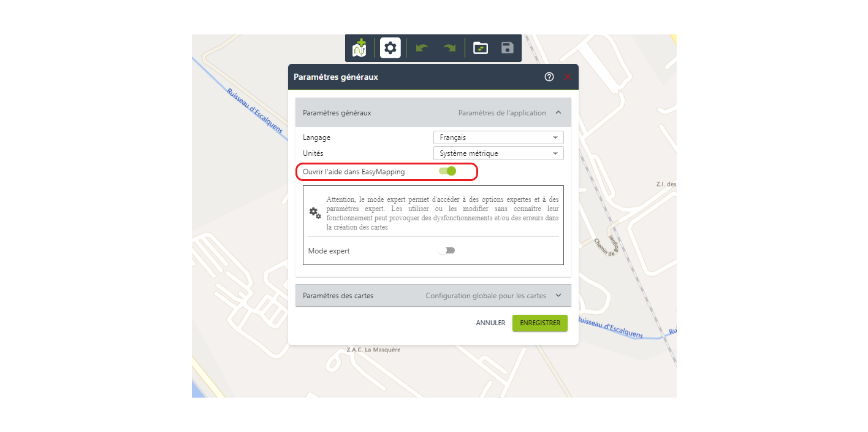Disable Ouvrir l'aide dans EasyMapping toggle
Image resolution: width=868 pixels, height=432 pixels.
447,171
